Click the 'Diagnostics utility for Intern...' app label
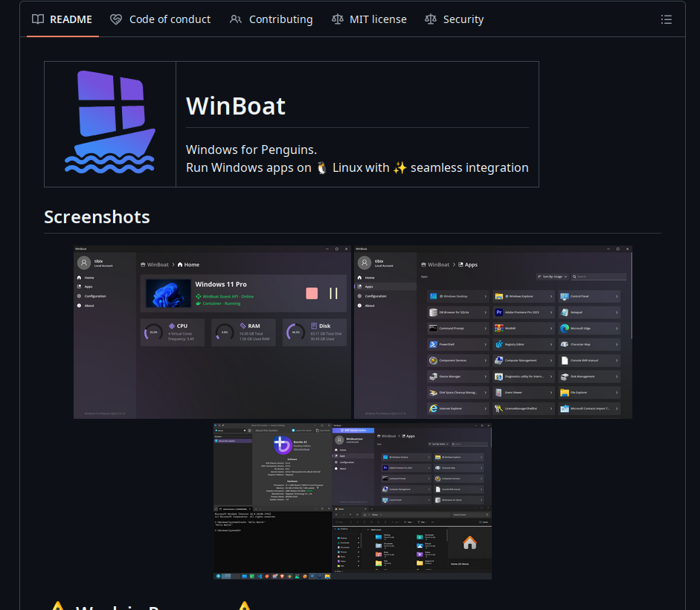Image resolution: width=700 pixels, height=610 pixels. 524,376
